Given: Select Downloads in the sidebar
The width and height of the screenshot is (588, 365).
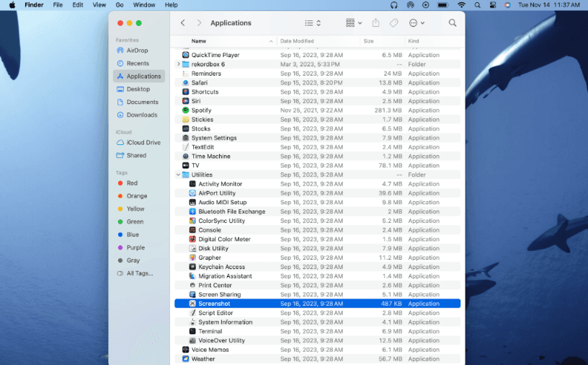Looking at the screenshot, I should pyautogui.click(x=141, y=115).
